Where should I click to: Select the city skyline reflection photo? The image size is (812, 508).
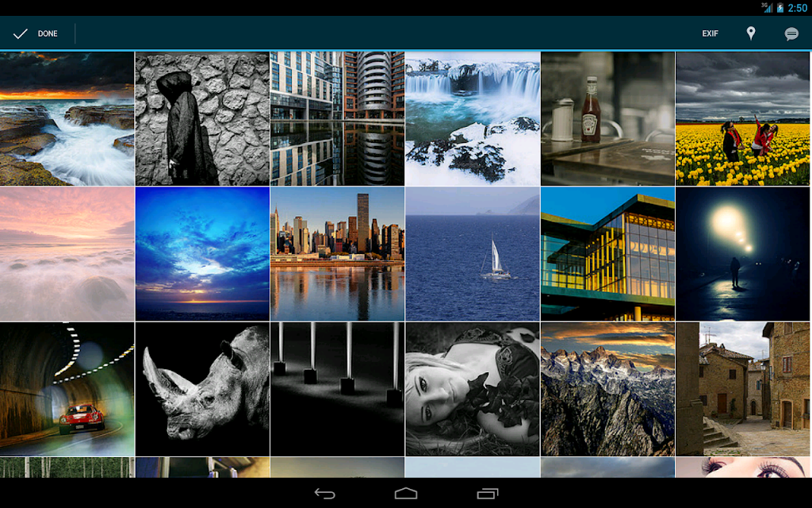[x=337, y=254]
